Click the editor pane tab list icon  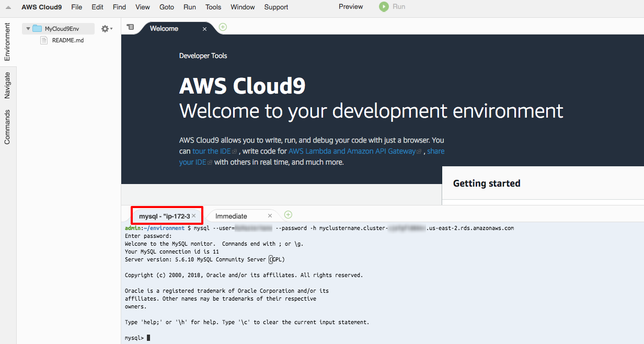click(130, 27)
